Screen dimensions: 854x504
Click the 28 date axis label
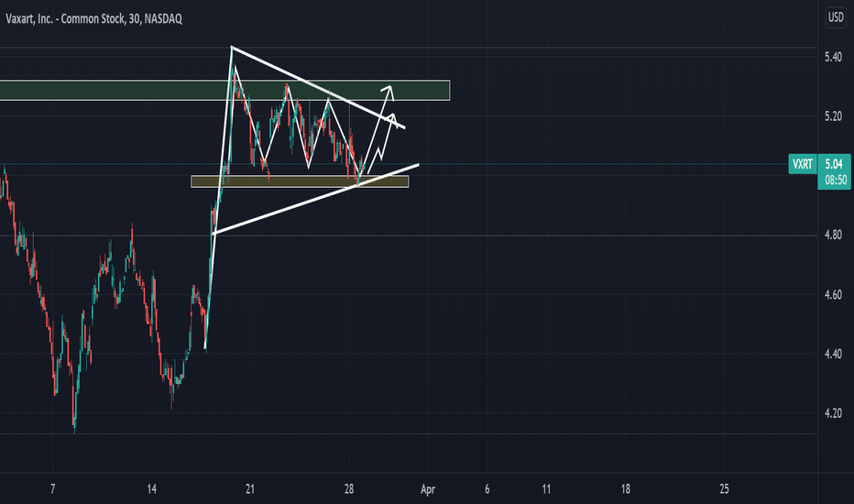349,488
